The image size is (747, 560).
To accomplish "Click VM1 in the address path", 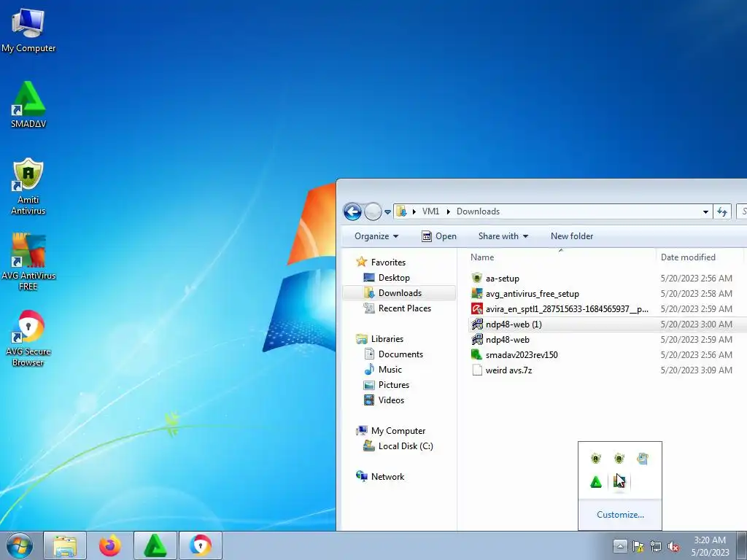I will (x=430, y=211).
